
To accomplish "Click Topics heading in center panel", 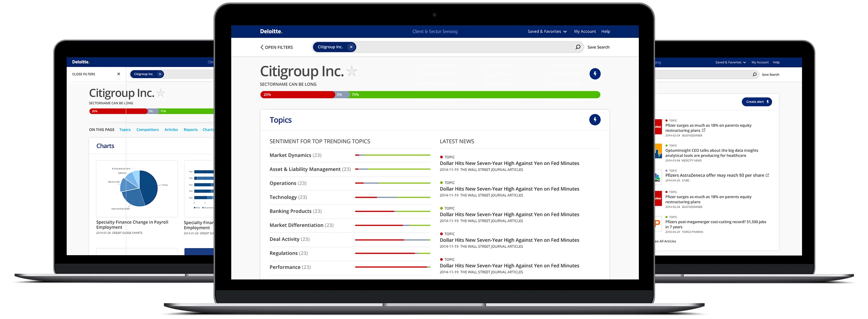I will 281,120.
